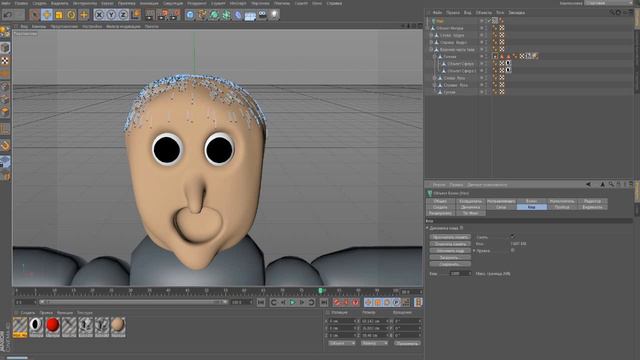Collapse the Динамика кэш section arrow
The width and height of the screenshot is (640, 360).
pos(428,228)
